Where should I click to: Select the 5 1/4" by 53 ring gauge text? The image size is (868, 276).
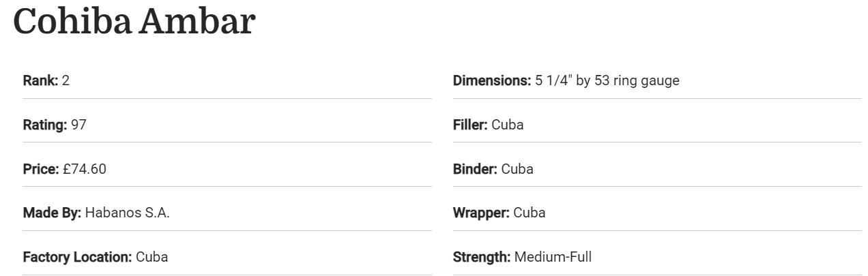point(607,80)
